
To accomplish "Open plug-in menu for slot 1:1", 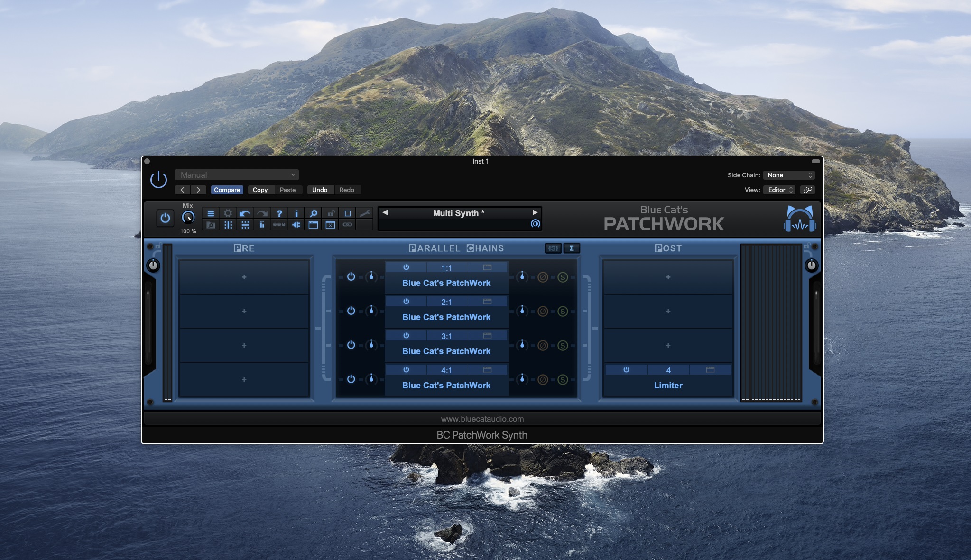I will click(446, 283).
